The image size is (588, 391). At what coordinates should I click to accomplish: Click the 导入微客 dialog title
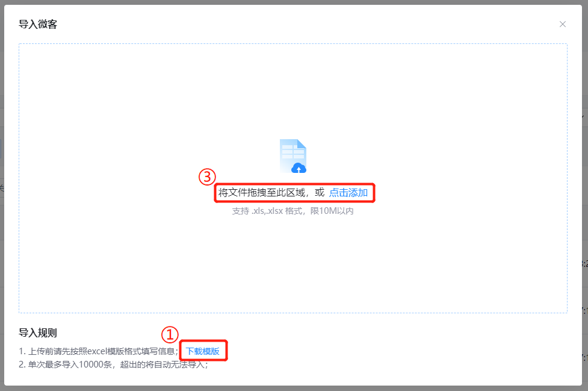pos(38,24)
